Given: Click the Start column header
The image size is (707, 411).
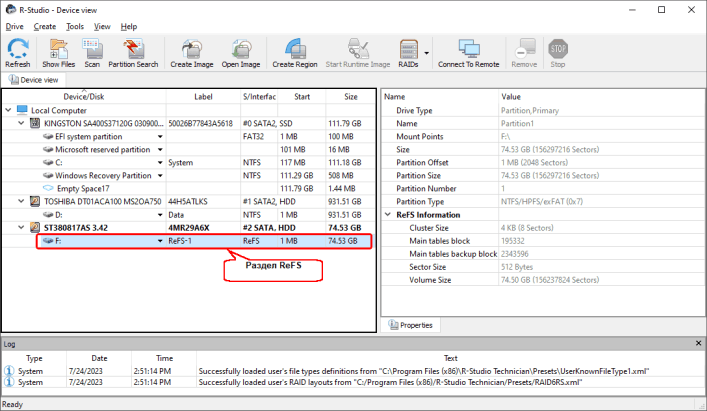Looking at the screenshot, I should click(x=302, y=96).
